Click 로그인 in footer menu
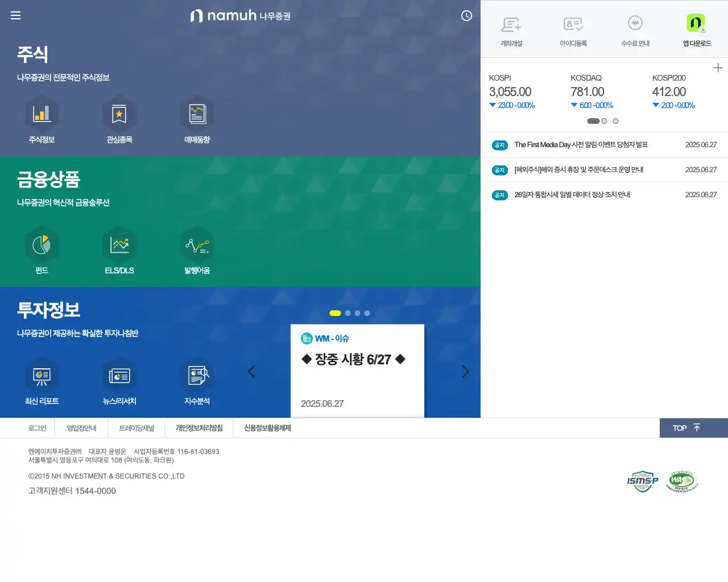Viewport: 728px width, 582px height. pos(38,428)
